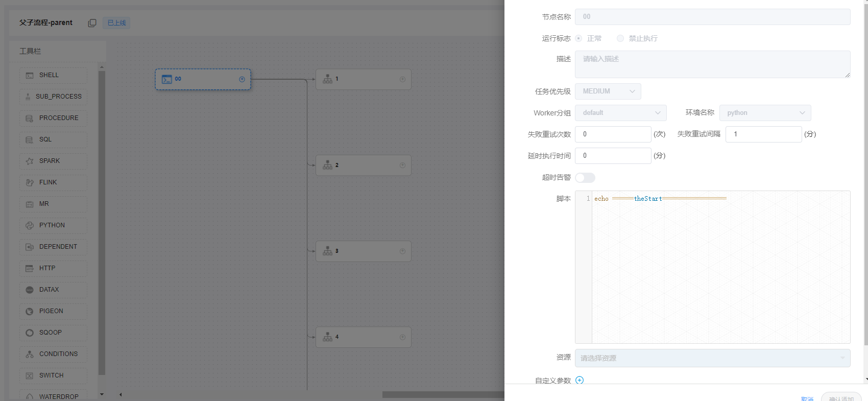
Task: Click the canvas scroll left arrow
Action: click(120, 394)
